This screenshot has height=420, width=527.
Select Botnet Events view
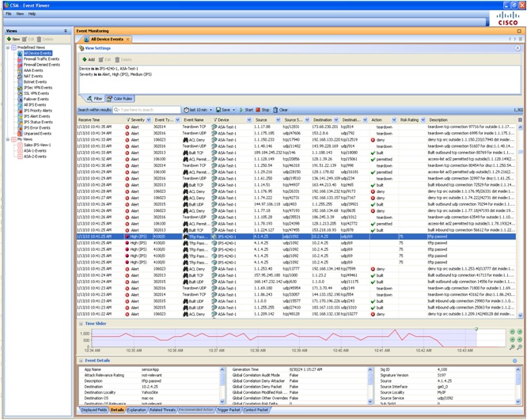click(x=35, y=81)
